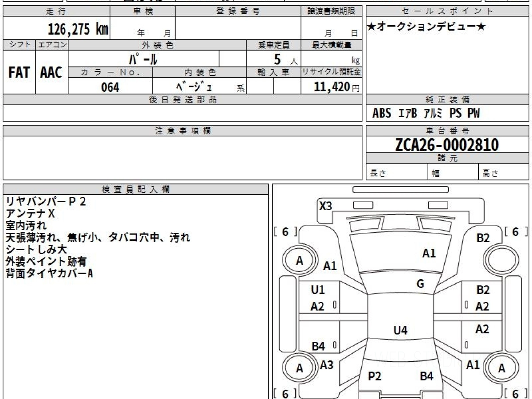Click the 幅 dimension label
The height and width of the screenshot is (399, 532).
[436, 174]
